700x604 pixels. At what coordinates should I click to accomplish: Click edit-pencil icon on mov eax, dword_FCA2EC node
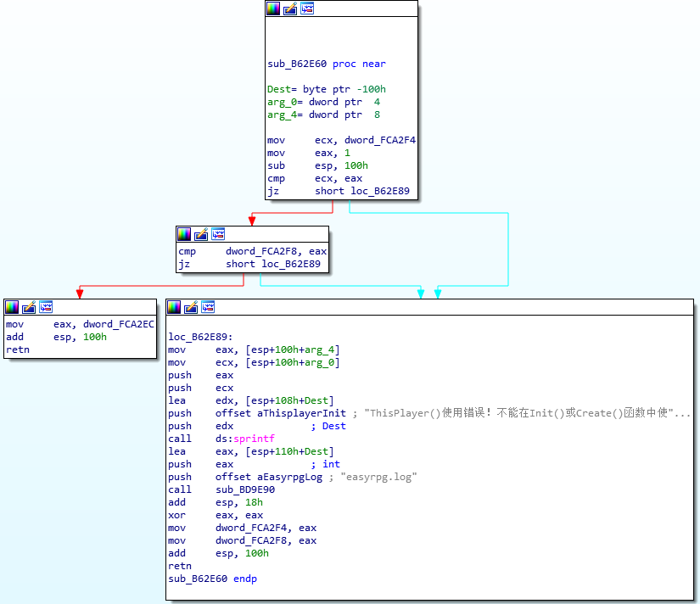point(29,307)
